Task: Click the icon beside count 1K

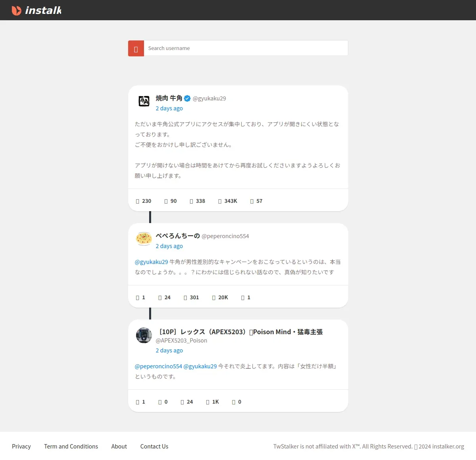Action: pos(208,402)
